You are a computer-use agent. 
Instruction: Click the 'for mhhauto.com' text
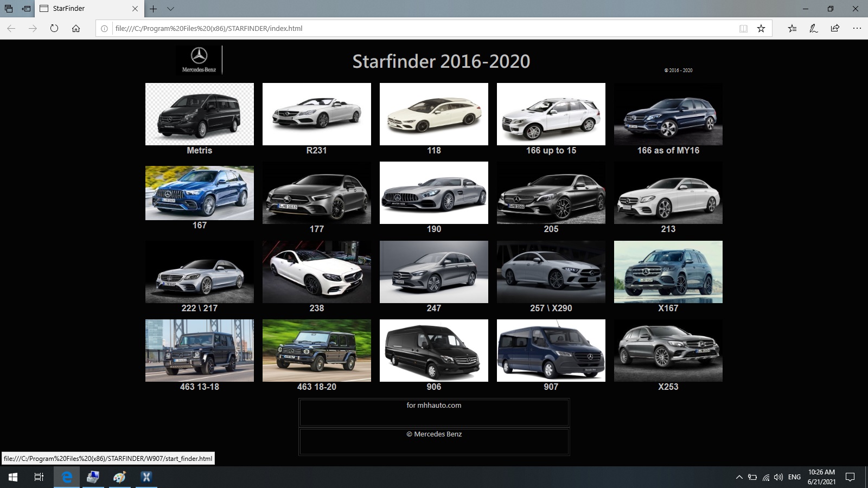tap(434, 405)
